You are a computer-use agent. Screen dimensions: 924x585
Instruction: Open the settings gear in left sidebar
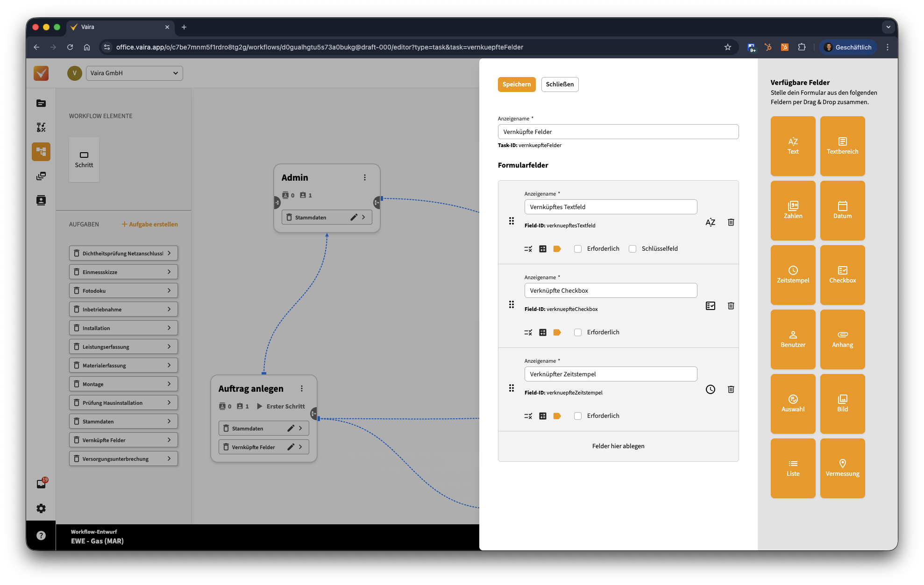[x=41, y=508]
